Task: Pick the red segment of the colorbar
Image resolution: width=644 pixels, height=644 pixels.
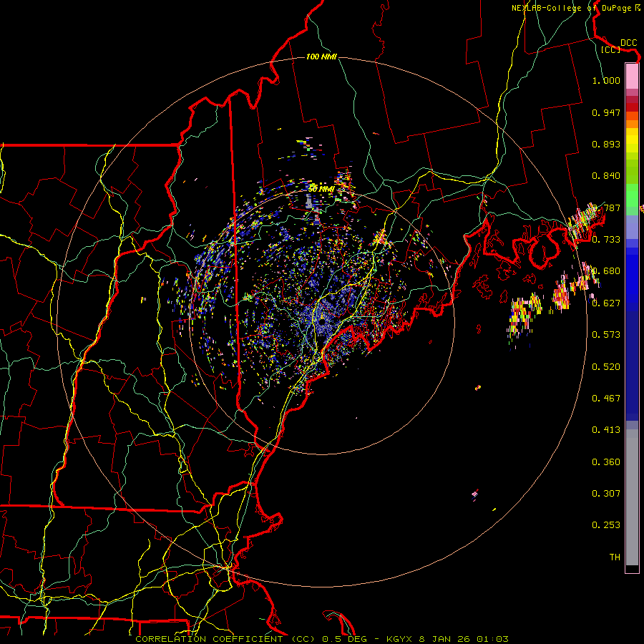Action: [x=632, y=107]
